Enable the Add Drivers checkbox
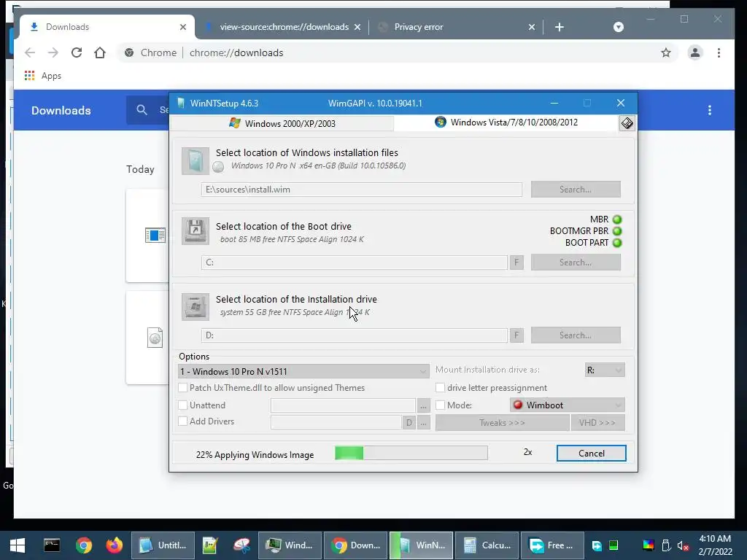The width and height of the screenshot is (747, 560). pos(182,421)
